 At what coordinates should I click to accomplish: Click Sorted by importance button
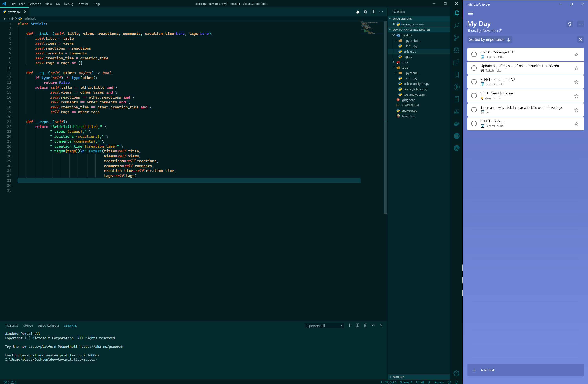click(489, 40)
